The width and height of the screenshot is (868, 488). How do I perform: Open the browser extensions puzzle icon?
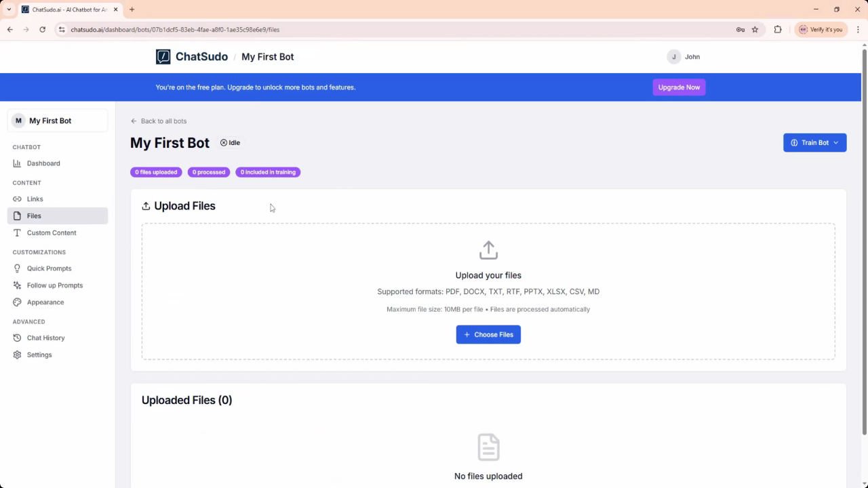pos(778,30)
